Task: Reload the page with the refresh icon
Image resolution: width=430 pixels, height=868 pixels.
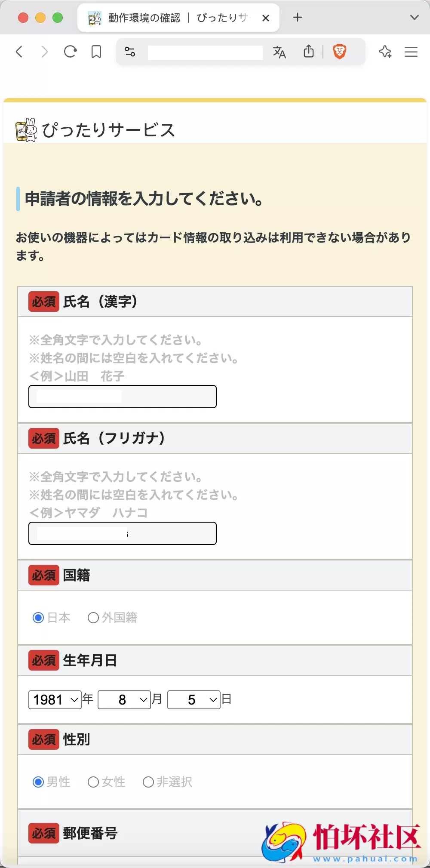Action: coord(70,52)
